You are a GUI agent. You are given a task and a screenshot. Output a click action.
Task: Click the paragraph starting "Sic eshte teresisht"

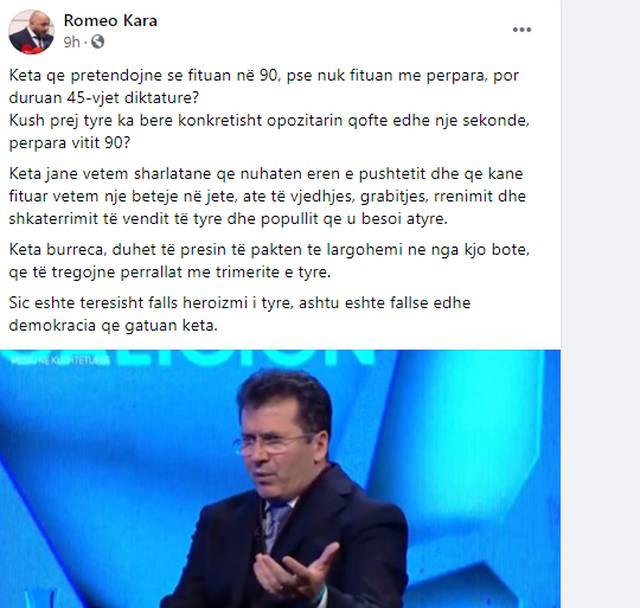[x=240, y=314]
